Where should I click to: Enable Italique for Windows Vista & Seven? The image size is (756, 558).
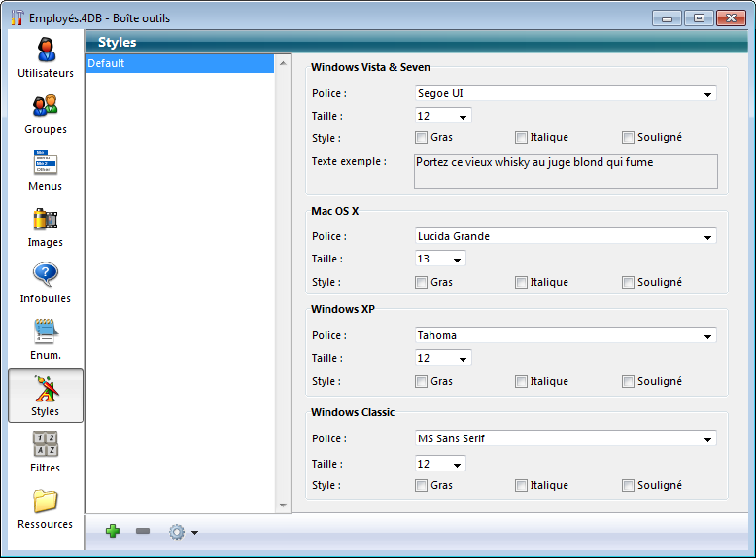tap(521, 137)
